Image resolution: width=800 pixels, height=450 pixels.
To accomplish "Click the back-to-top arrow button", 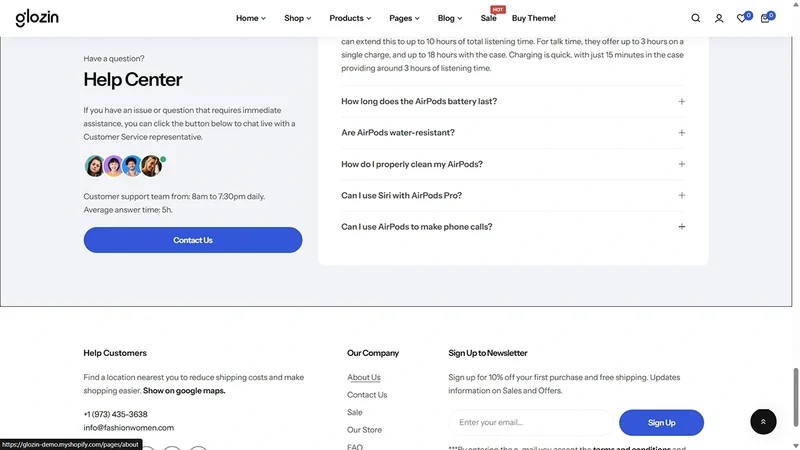I will 763,421.
